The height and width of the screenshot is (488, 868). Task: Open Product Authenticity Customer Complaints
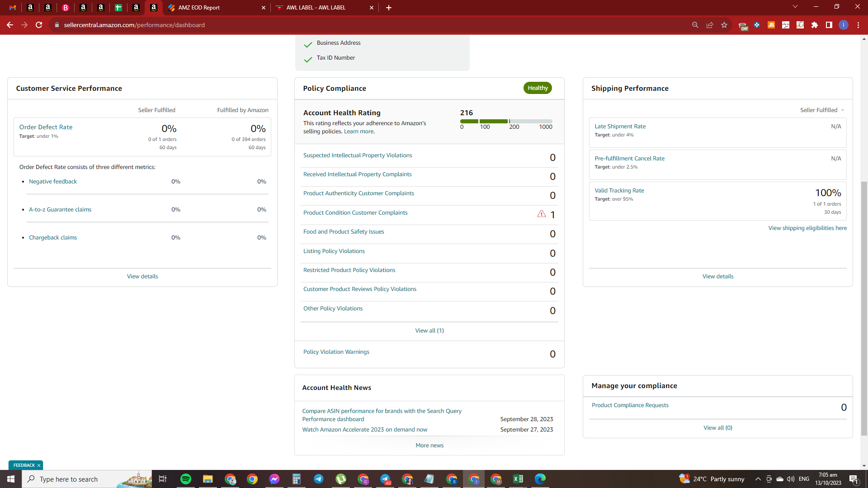click(x=359, y=193)
